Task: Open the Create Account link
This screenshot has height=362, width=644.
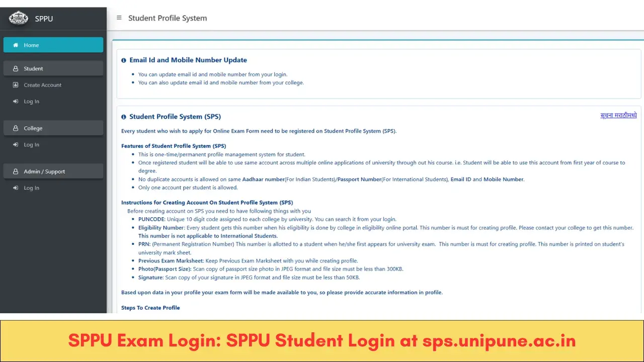Action: (43, 85)
